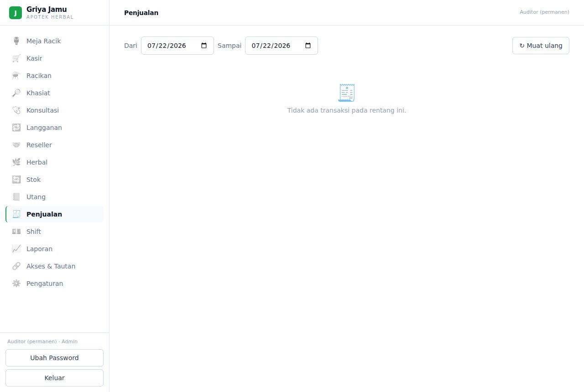The height and width of the screenshot is (392, 584).
Task: Click the handshake icon for Reseller
Action: [x=16, y=145]
